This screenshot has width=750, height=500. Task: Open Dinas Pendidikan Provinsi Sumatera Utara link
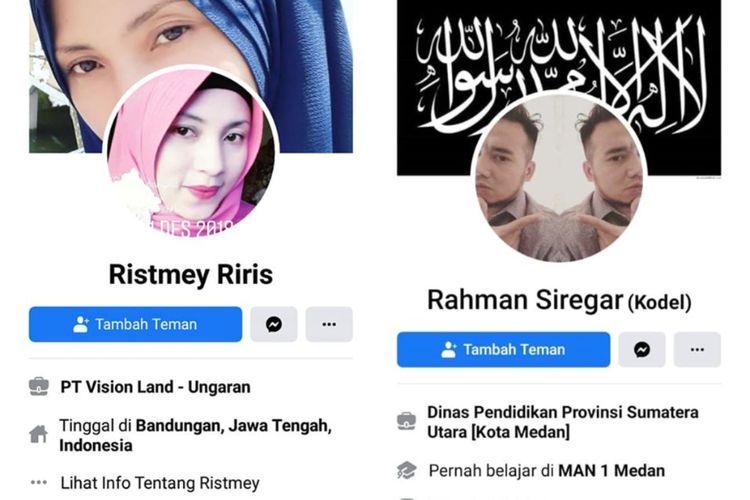point(562,422)
